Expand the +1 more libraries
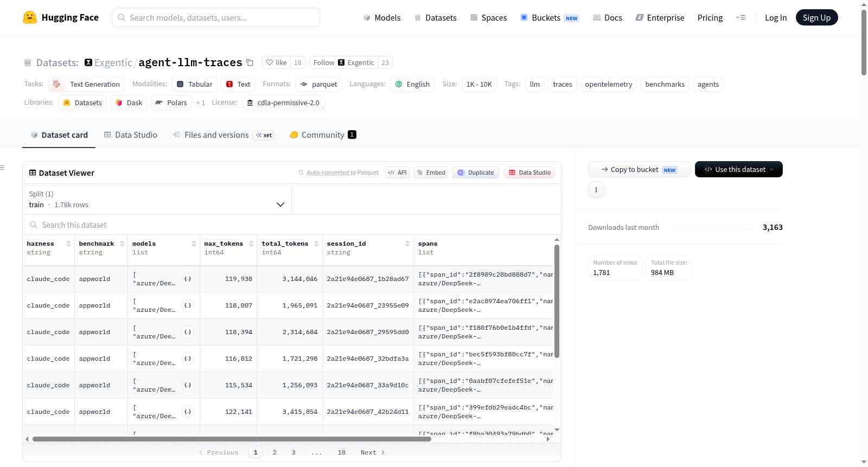This screenshot has width=868, height=467. pos(200,103)
